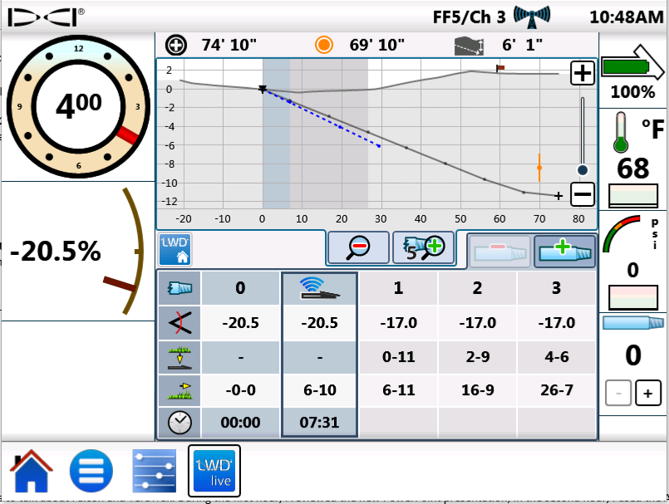Select rod column 3 header
The height and width of the screenshot is (504, 669).
click(x=556, y=288)
